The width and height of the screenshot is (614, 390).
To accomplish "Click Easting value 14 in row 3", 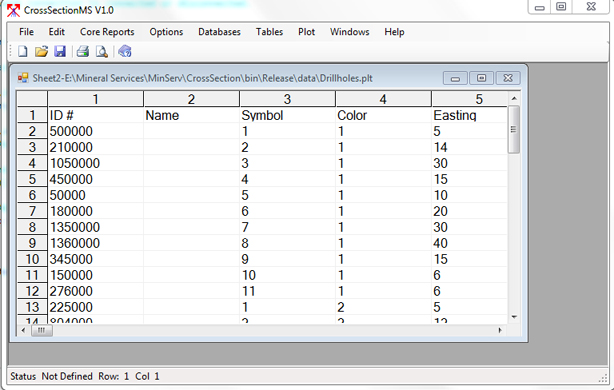I will 470,147.
